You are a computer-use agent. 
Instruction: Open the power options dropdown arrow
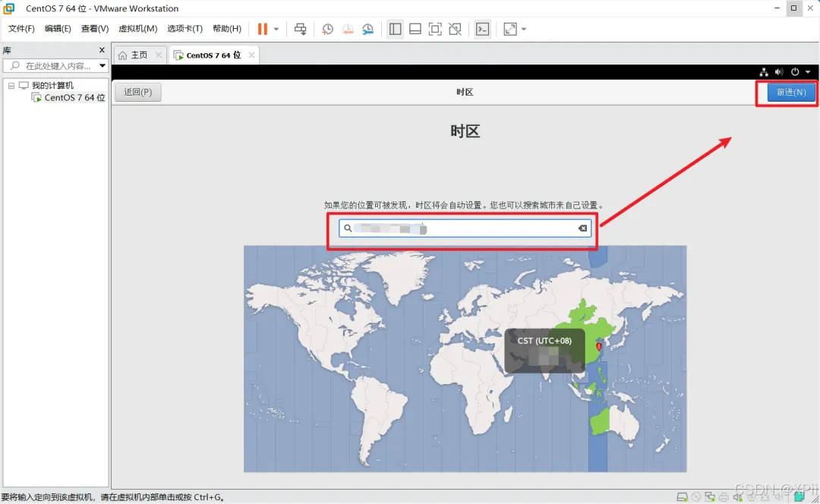tap(276, 30)
